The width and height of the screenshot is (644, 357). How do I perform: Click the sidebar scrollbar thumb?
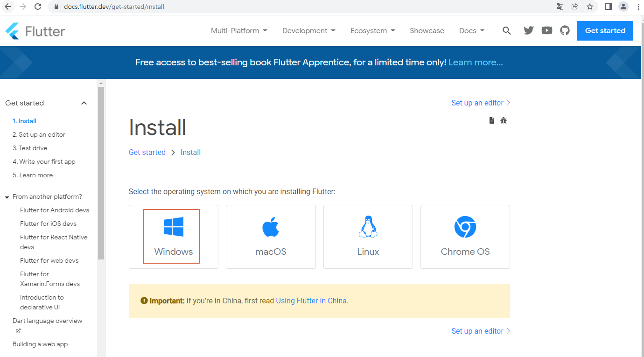[101, 173]
